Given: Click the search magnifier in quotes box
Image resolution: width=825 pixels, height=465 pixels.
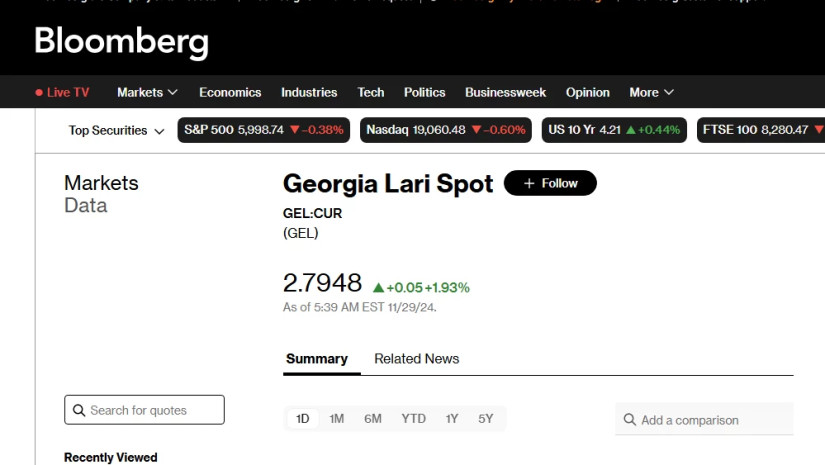Looking at the screenshot, I should [78, 410].
